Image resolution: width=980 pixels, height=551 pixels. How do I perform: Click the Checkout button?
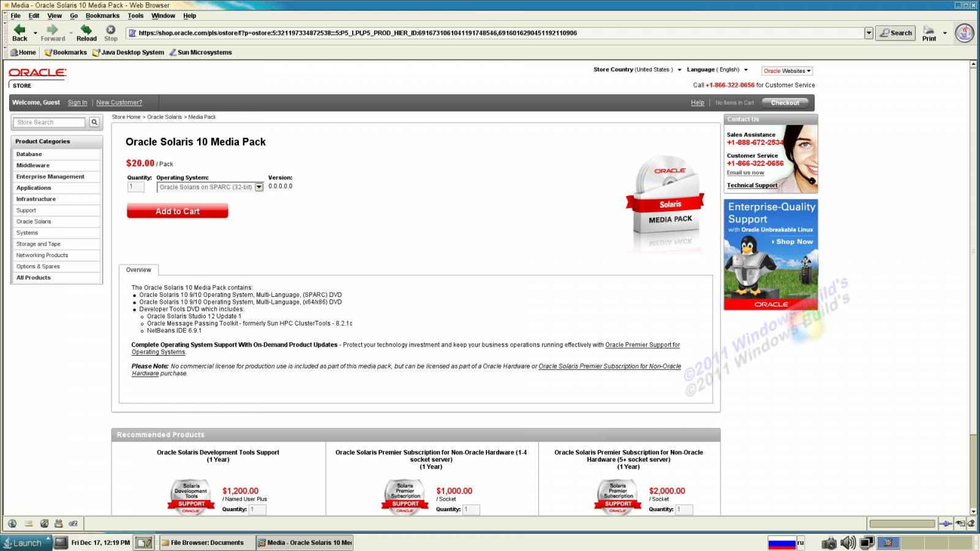[785, 103]
